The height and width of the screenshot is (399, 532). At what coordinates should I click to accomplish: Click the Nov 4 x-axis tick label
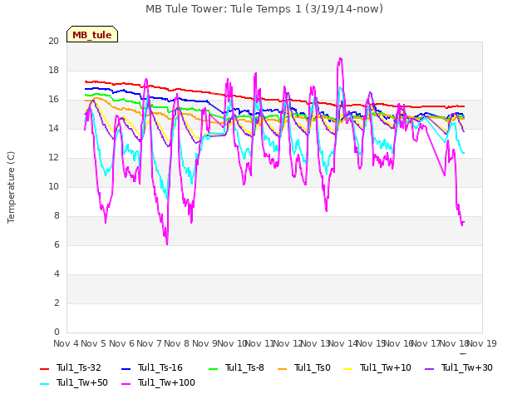66,343
